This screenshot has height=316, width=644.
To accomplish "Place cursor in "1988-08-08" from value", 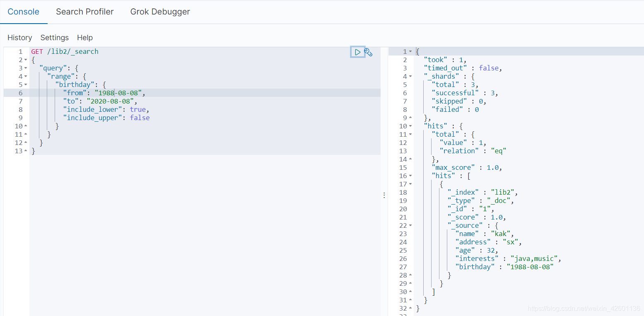I will (118, 93).
